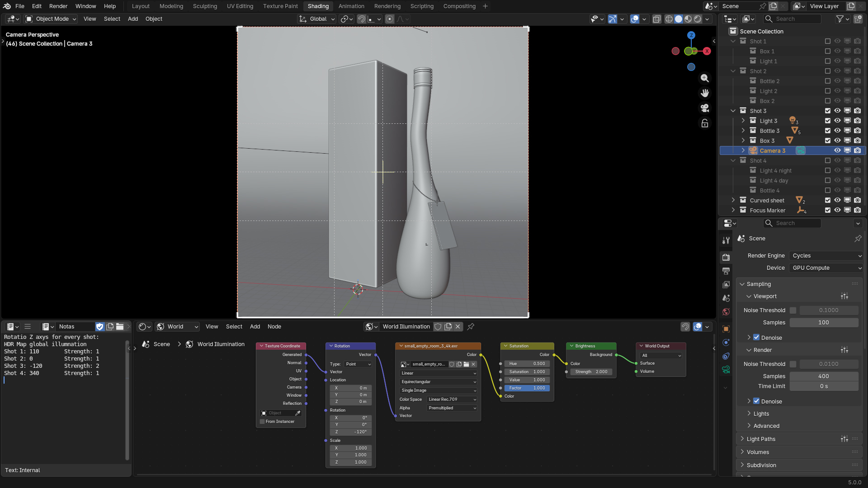Click the Brightness Strength slider
The height and width of the screenshot is (488, 868).
[591, 372]
